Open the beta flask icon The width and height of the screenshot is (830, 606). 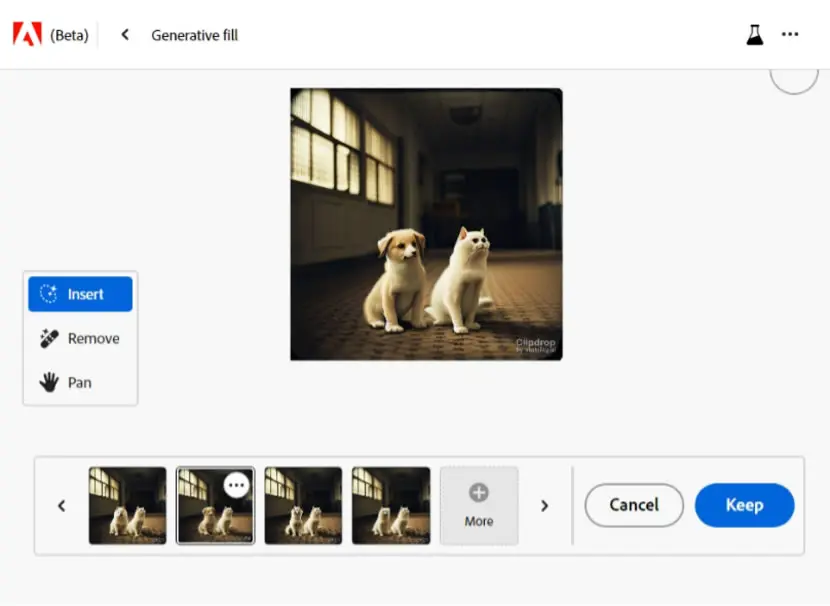click(x=755, y=35)
